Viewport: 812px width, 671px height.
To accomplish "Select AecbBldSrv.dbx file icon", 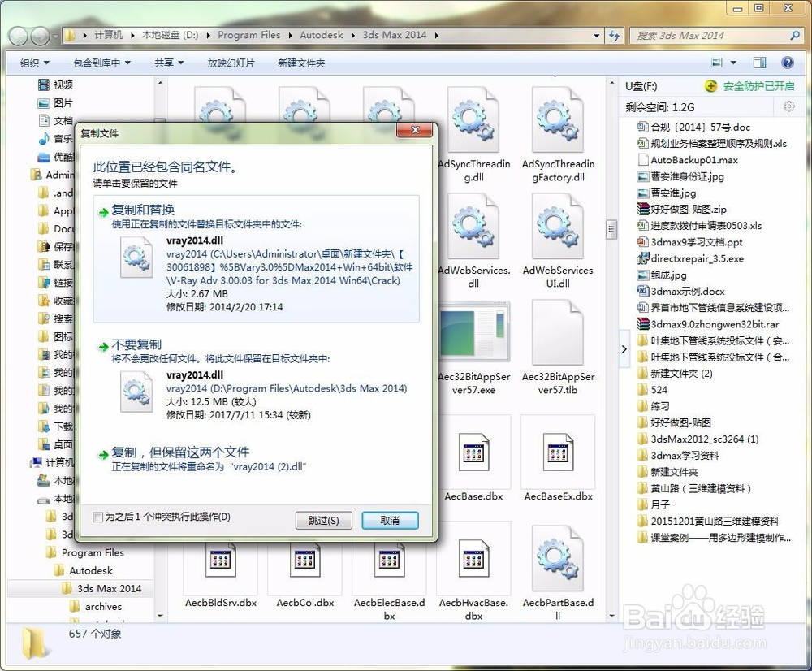I will pyautogui.click(x=221, y=560).
